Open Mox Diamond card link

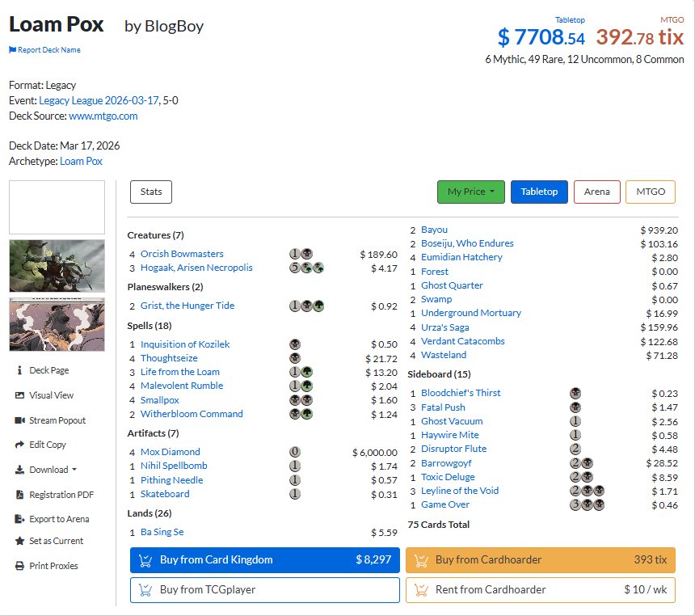171,452
